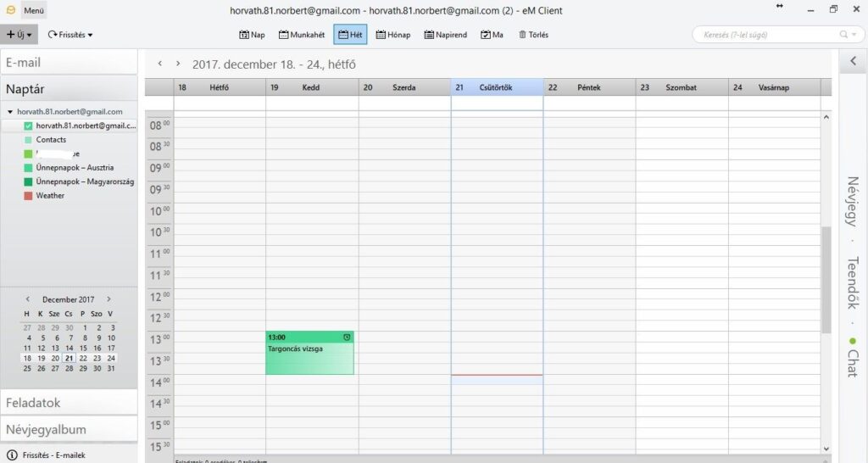Go to next month in mini calendar
The height and width of the screenshot is (463, 868).
click(x=109, y=299)
